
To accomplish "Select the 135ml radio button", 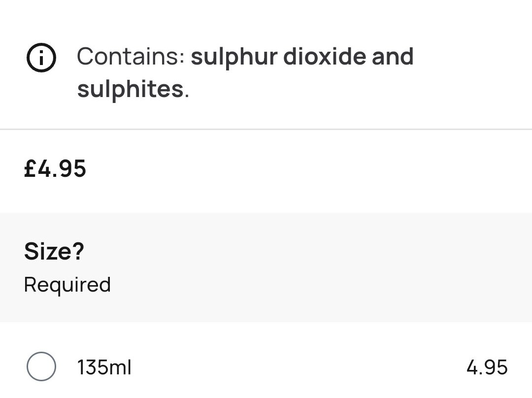I will 41,366.
